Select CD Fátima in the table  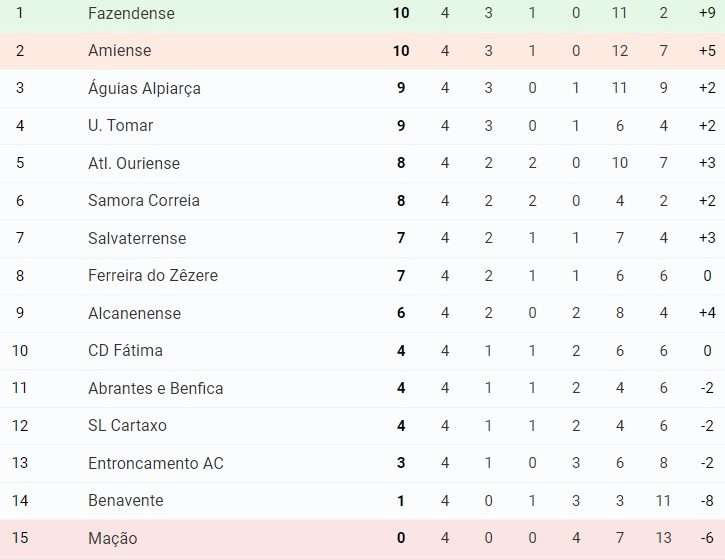click(x=125, y=351)
